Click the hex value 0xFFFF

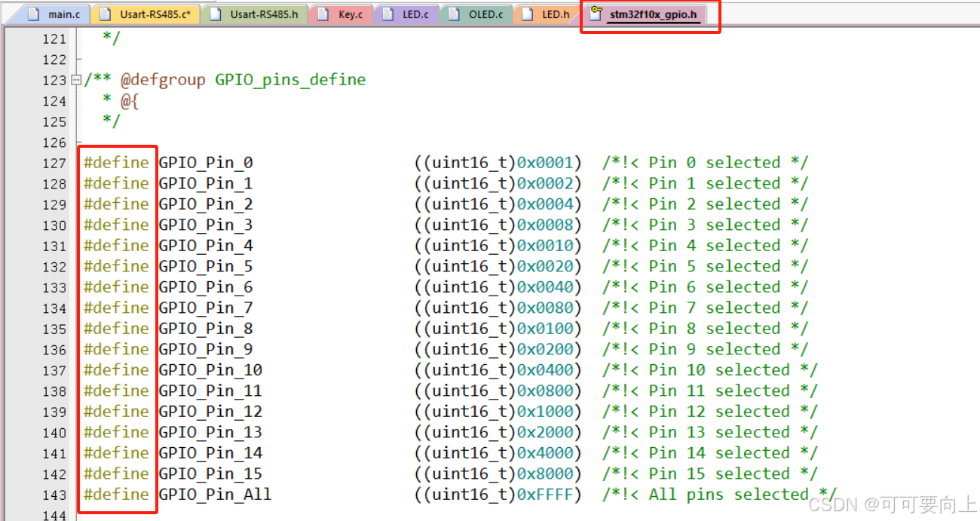[x=545, y=495]
